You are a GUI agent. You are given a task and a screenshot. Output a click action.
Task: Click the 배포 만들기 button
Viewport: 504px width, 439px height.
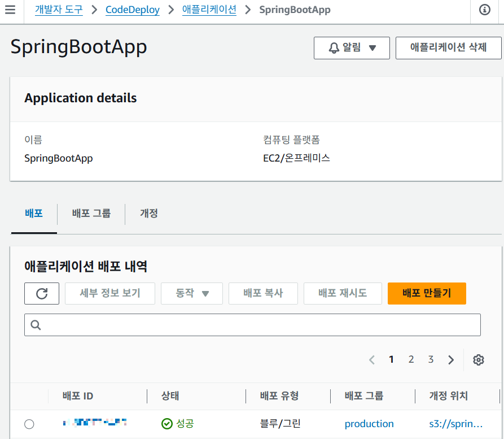click(x=427, y=293)
